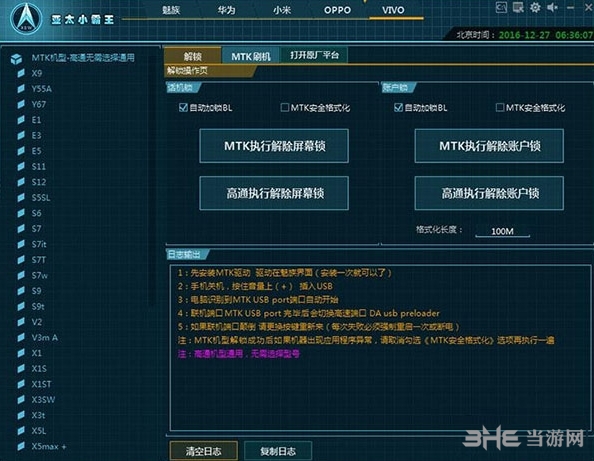Switch to the 小米 brand tab

[x=282, y=10]
